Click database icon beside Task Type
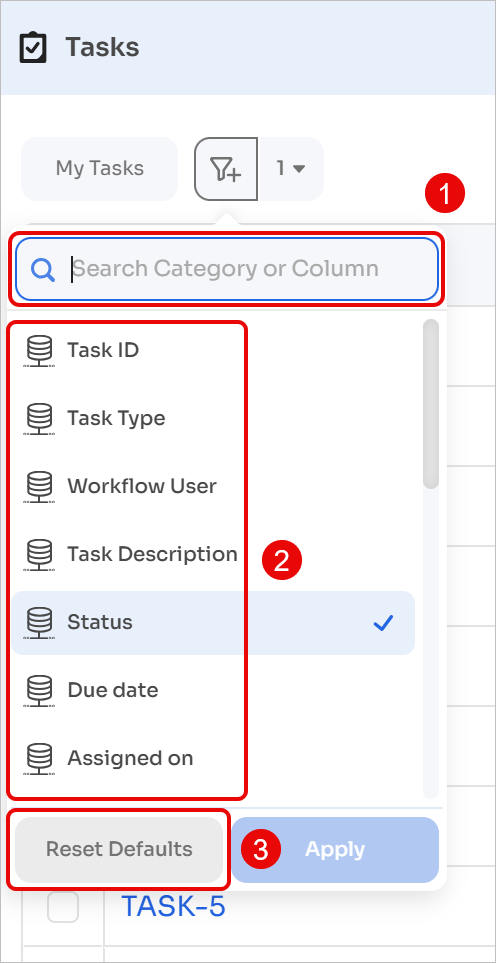 (x=39, y=419)
